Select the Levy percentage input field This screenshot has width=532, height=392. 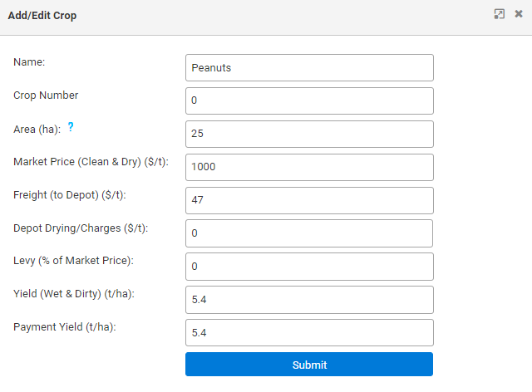click(x=309, y=267)
